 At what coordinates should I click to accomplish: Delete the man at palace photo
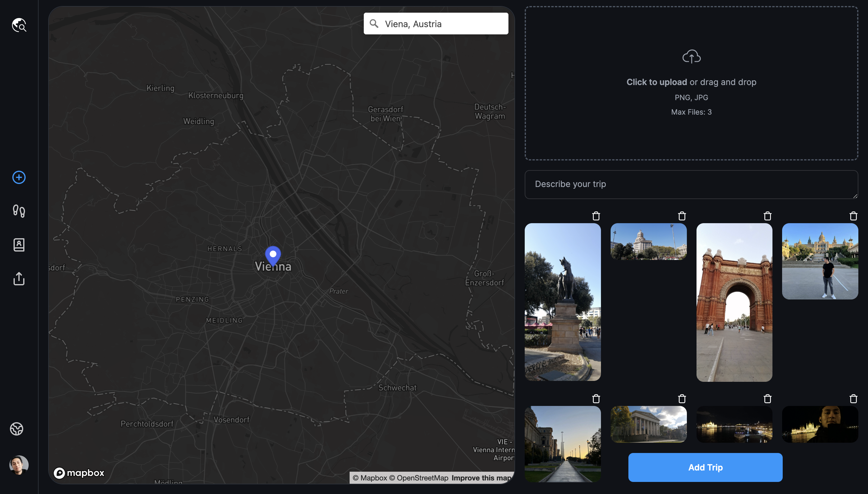(854, 216)
